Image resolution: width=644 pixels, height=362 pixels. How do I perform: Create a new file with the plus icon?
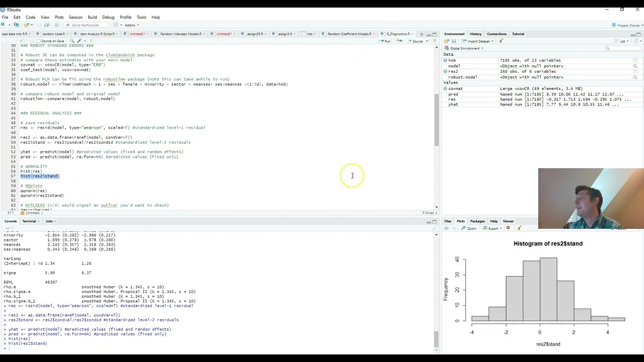(4, 25)
